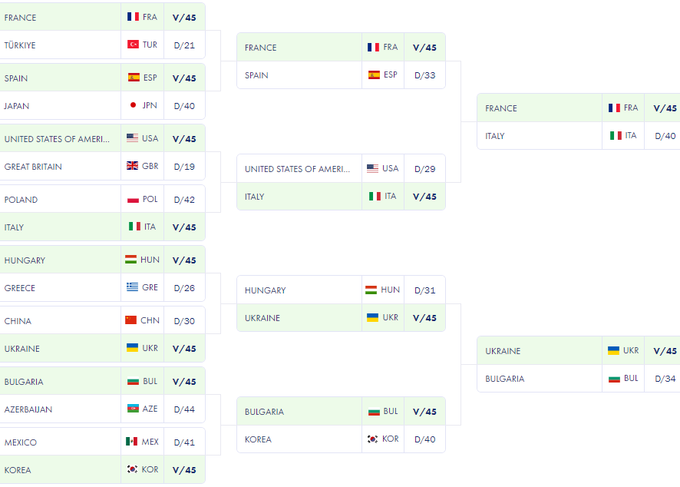Image resolution: width=680 pixels, height=487 pixels.
Task: Click the POL country code
Action: click(x=150, y=200)
